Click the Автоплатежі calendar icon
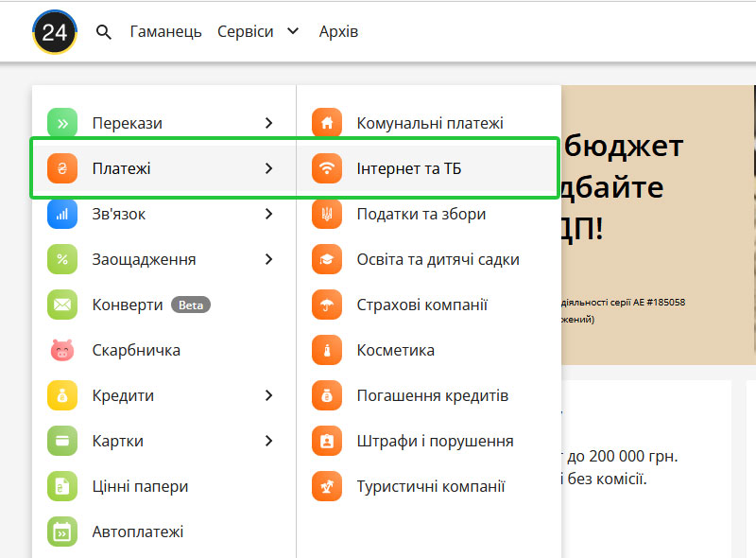The width and height of the screenshot is (756, 558). pyautogui.click(x=62, y=532)
